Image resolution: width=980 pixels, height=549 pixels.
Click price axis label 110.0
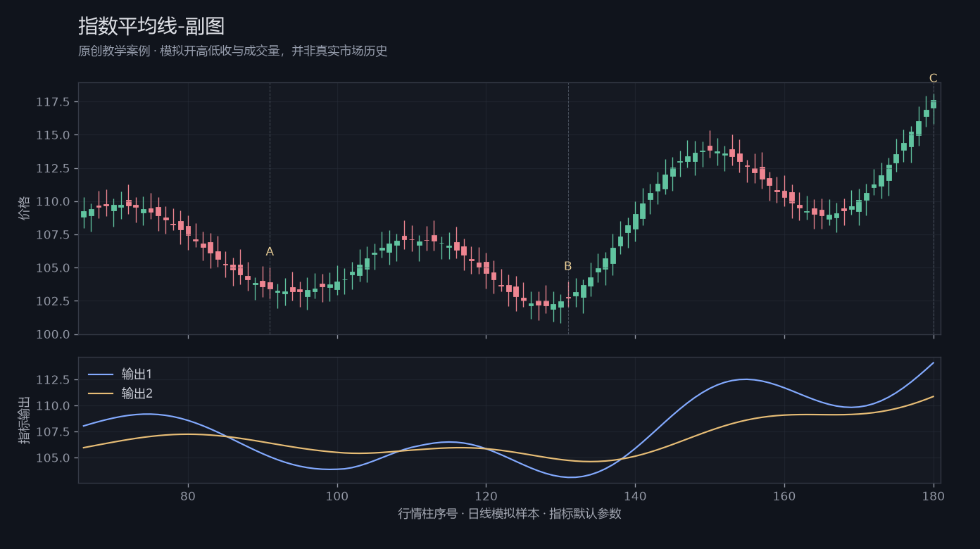coord(53,201)
